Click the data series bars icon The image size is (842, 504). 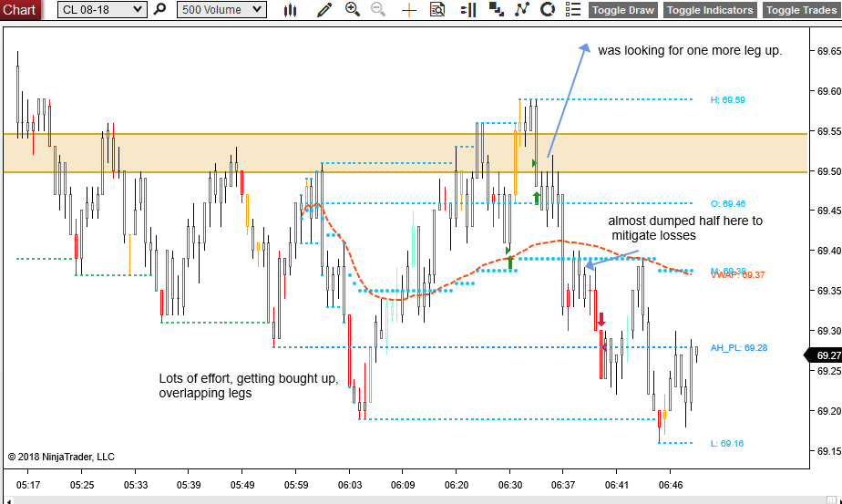coord(468,10)
